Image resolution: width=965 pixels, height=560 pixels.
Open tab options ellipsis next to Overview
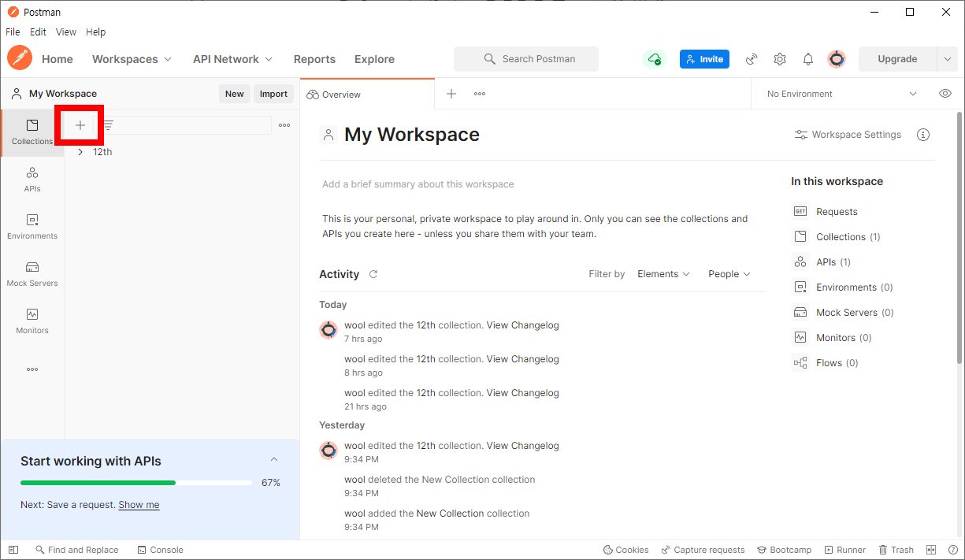click(480, 94)
